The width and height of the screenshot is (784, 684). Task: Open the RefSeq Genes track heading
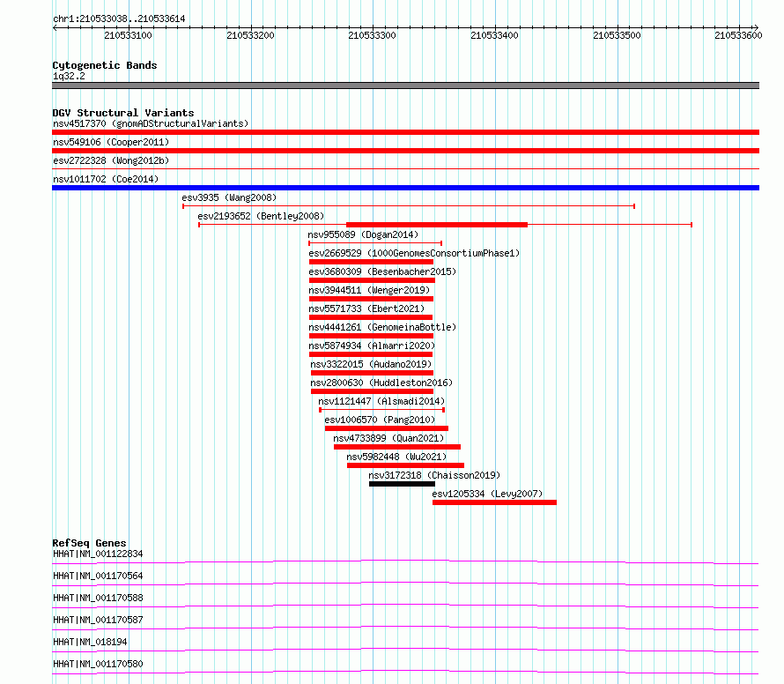(x=89, y=543)
